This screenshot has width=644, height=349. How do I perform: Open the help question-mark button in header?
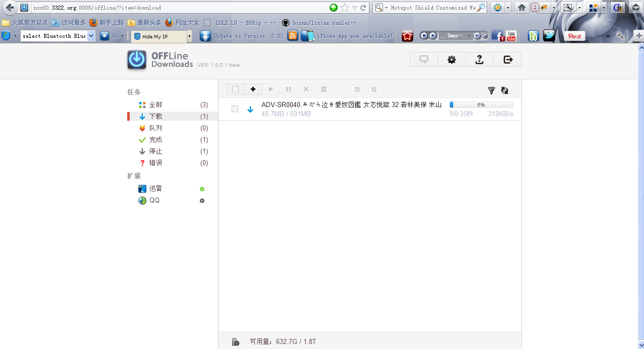click(479, 60)
